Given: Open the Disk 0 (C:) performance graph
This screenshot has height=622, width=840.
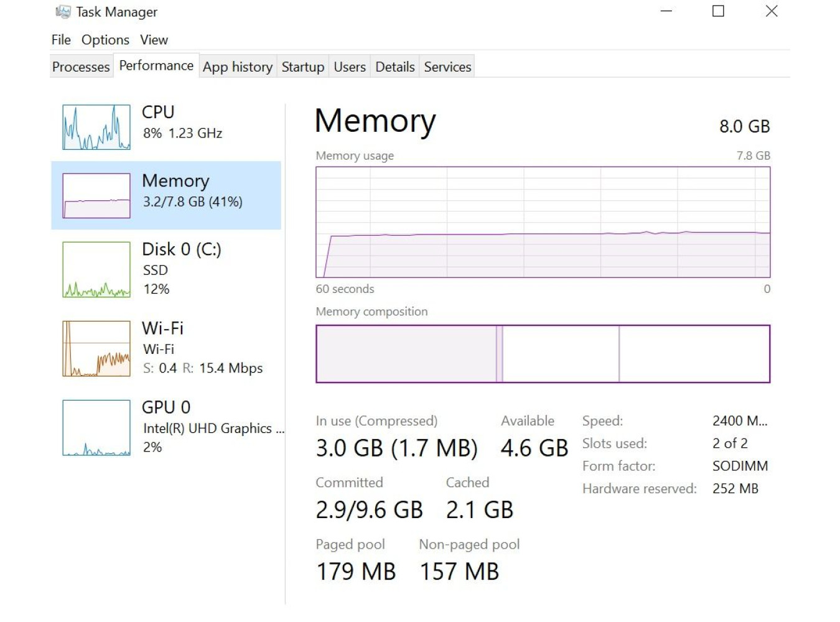Looking at the screenshot, I should point(96,270).
